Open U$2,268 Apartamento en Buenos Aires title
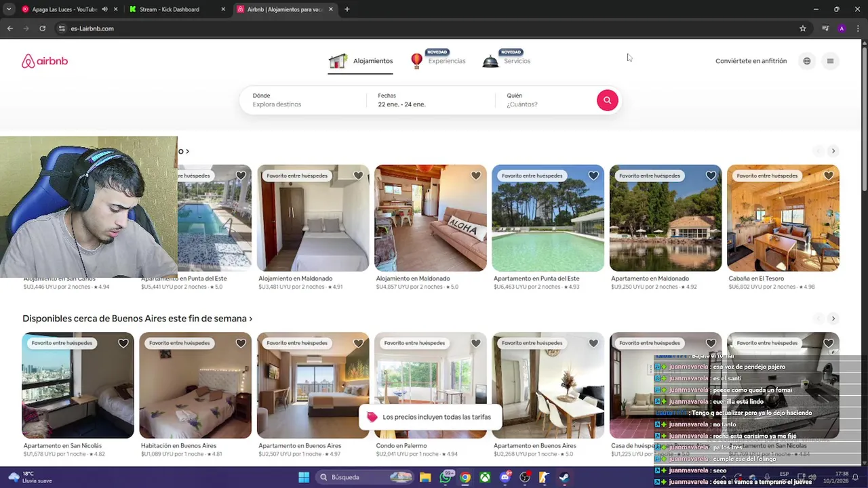This screenshot has width=868, height=488. (x=534, y=446)
